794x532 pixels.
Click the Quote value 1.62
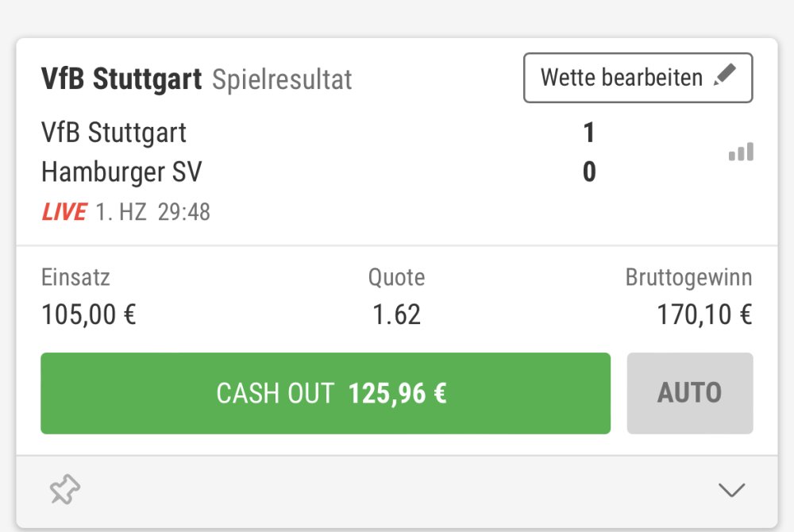coord(396,315)
